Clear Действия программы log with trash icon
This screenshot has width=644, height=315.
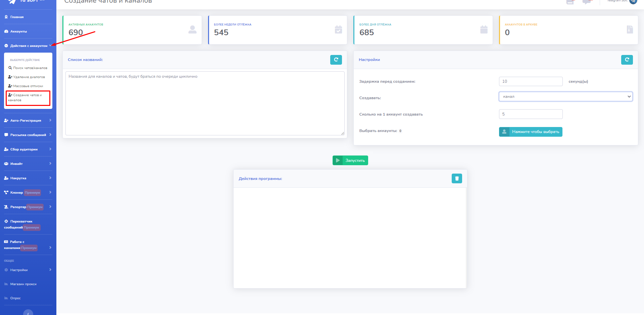tap(457, 179)
